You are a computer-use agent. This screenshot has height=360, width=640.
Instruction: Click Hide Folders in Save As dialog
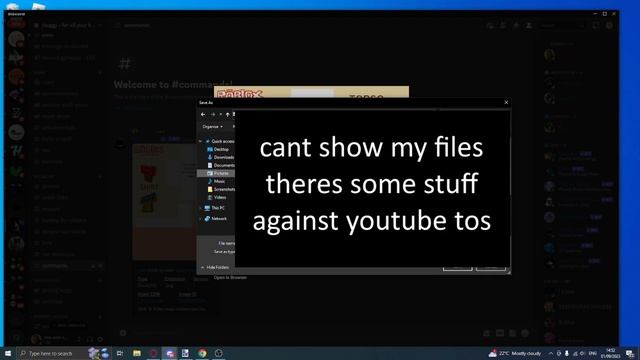coord(215,267)
